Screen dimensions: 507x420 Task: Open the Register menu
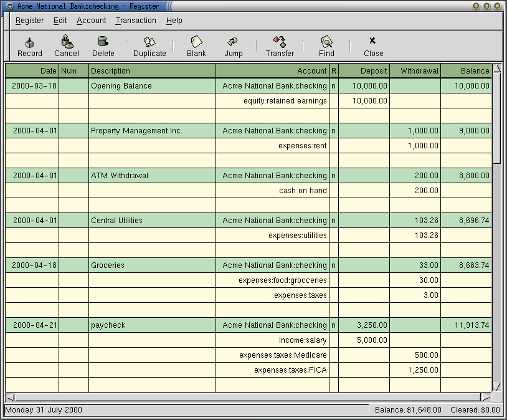tap(29, 21)
